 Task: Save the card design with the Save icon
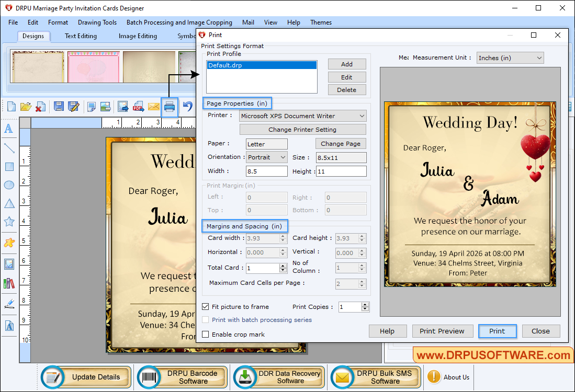59,107
